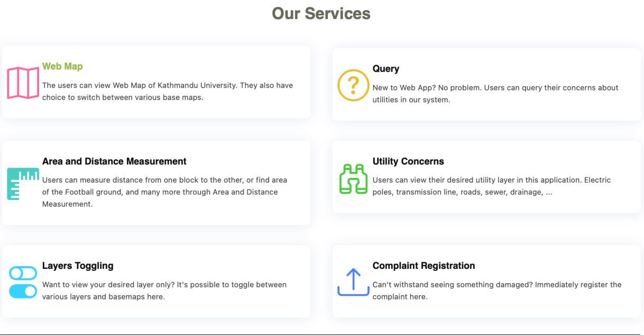Open the Query service title
644x335 pixels.
386,69
